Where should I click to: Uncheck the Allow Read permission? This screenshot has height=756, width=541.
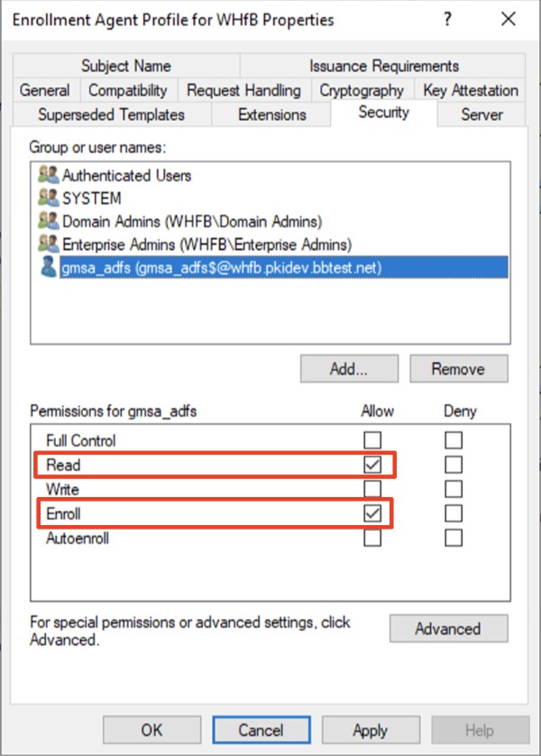(372, 466)
